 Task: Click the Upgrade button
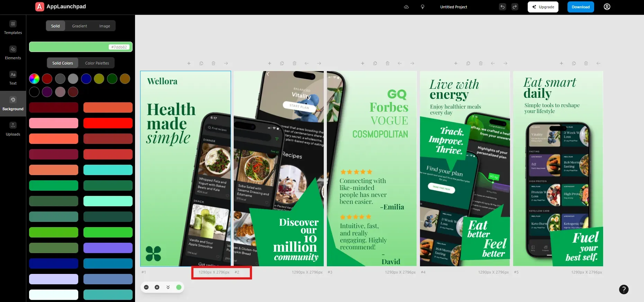(543, 7)
